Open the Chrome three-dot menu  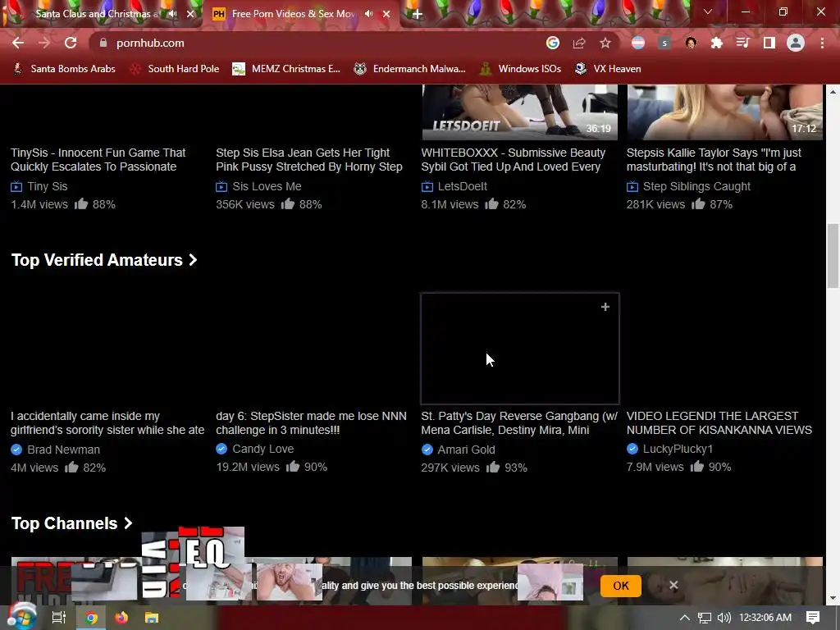point(822,43)
